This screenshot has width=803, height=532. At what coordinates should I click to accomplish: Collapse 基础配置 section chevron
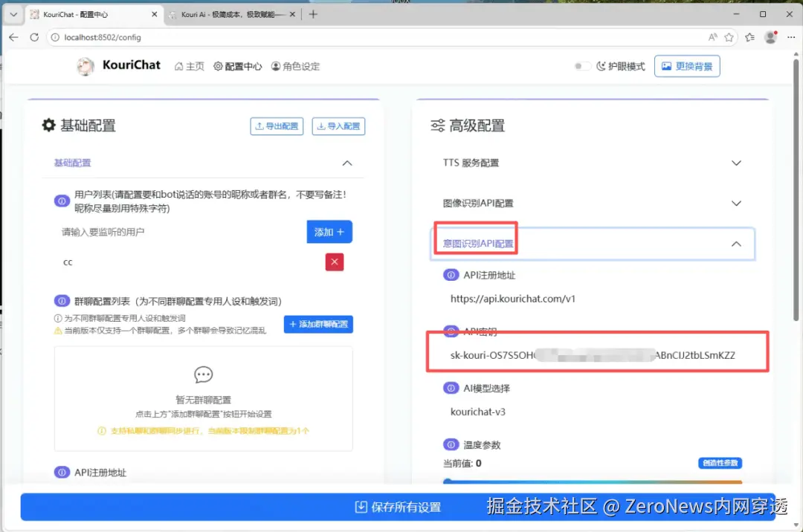coord(347,163)
